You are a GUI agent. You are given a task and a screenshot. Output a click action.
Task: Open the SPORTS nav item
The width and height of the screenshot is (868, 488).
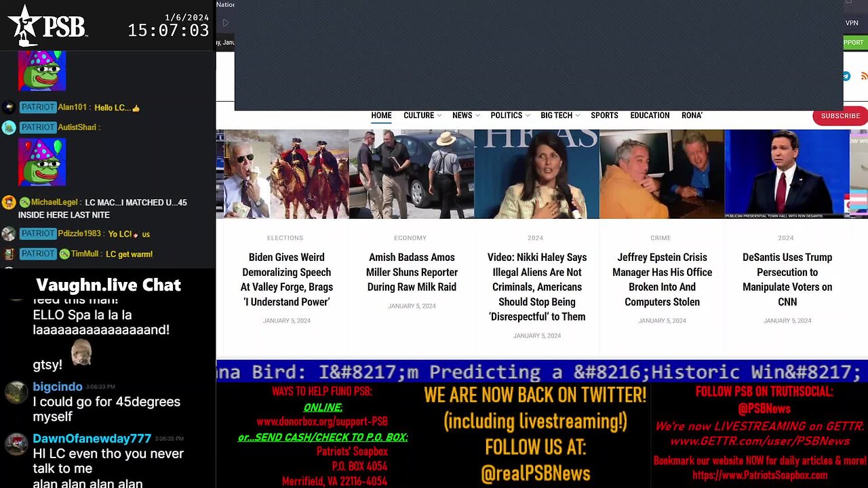604,115
